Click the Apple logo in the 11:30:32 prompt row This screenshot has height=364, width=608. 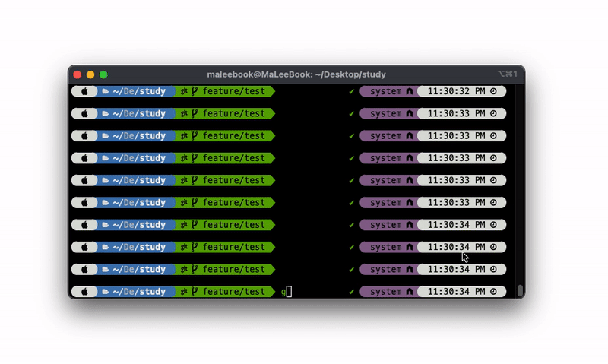[x=84, y=91]
